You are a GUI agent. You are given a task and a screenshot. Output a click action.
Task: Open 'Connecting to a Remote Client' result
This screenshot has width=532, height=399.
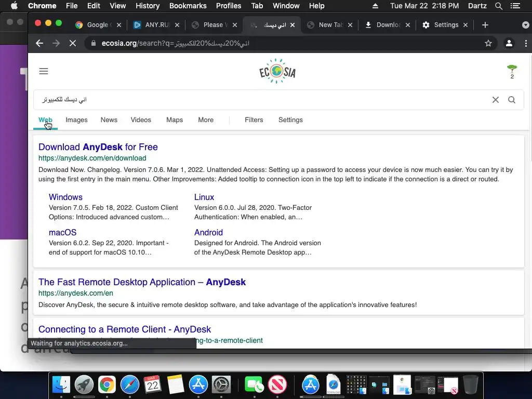tap(125, 329)
